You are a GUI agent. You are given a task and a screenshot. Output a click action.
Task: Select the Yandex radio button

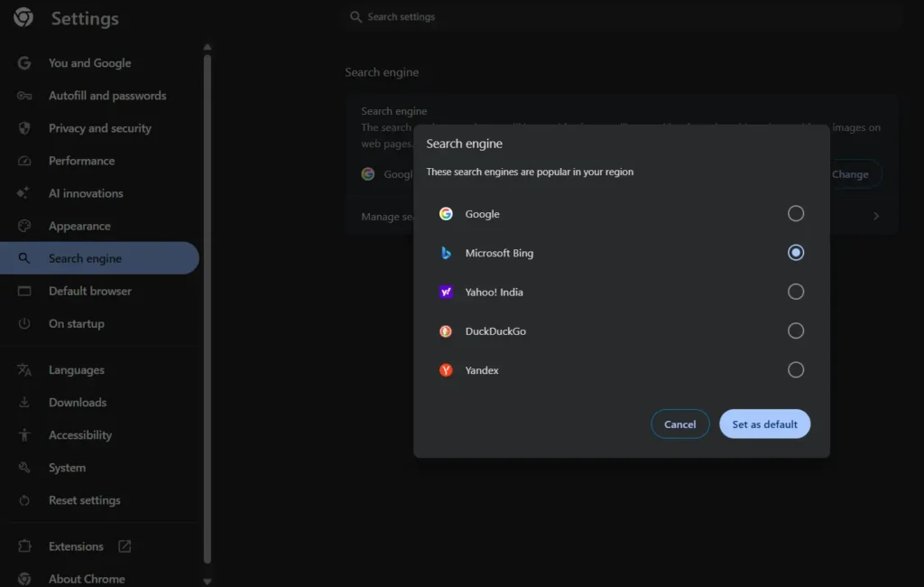coord(796,369)
